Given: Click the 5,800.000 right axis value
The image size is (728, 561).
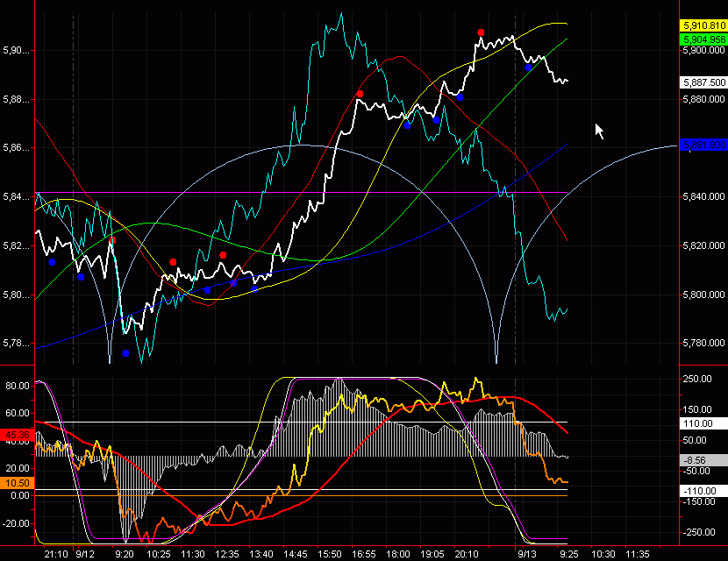Looking at the screenshot, I should [x=703, y=295].
